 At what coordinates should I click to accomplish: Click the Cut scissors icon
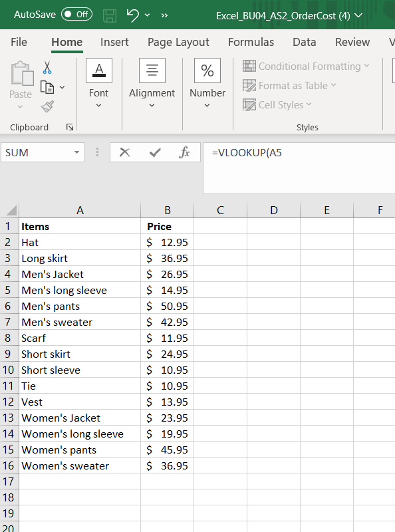pyautogui.click(x=47, y=68)
